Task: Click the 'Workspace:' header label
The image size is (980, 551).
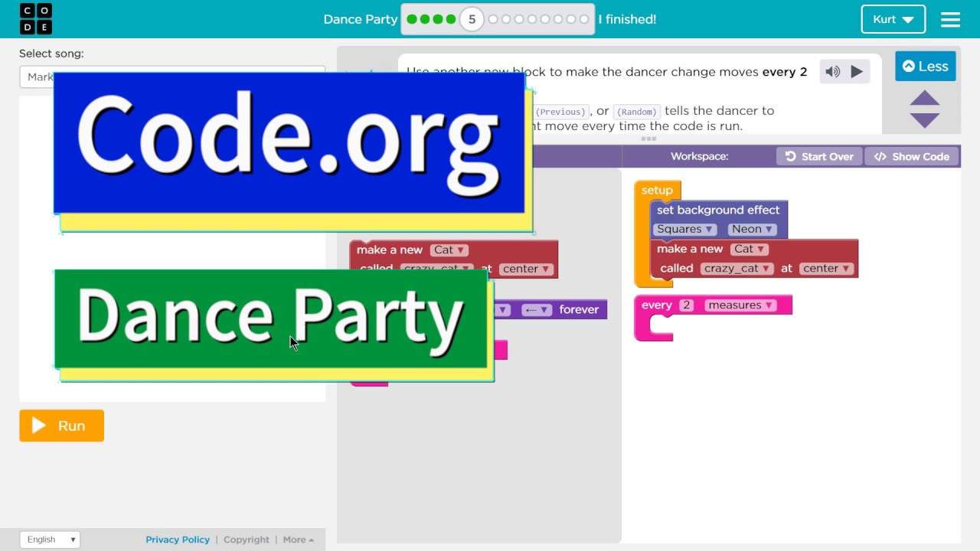Action: click(699, 156)
